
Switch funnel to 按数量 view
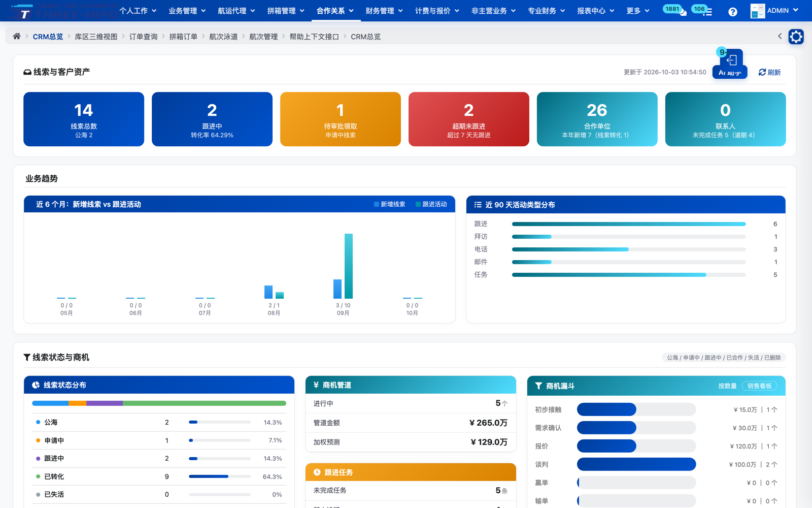tap(727, 386)
